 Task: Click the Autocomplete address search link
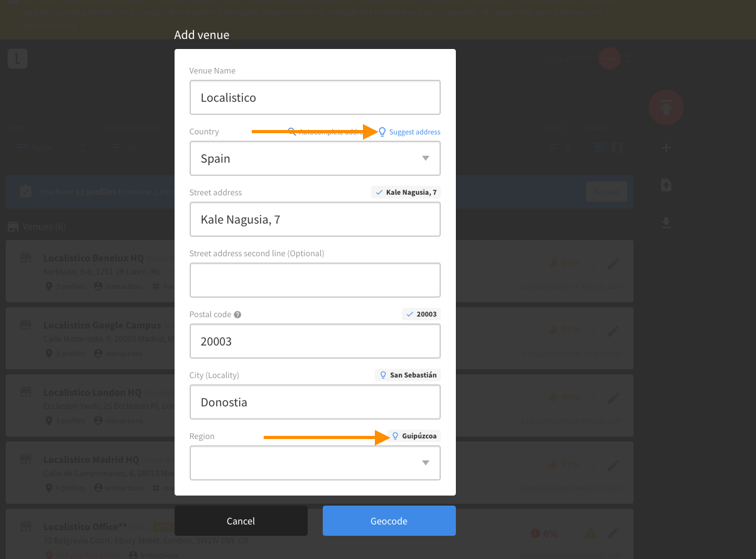[327, 132]
